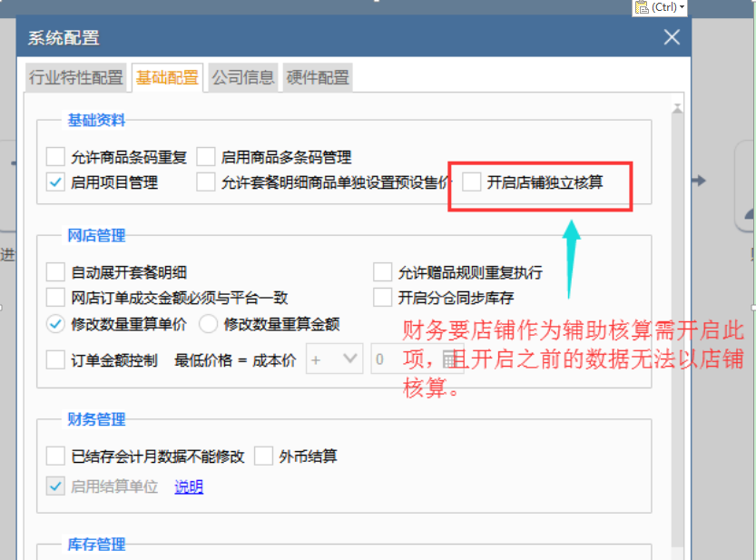Click the paste clipboard icon

tap(642, 7)
